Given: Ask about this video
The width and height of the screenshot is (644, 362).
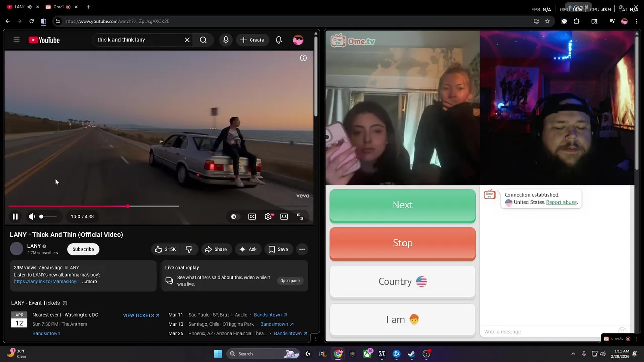Looking at the screenshot, I should pyautogui.click(x=248, y=249).
